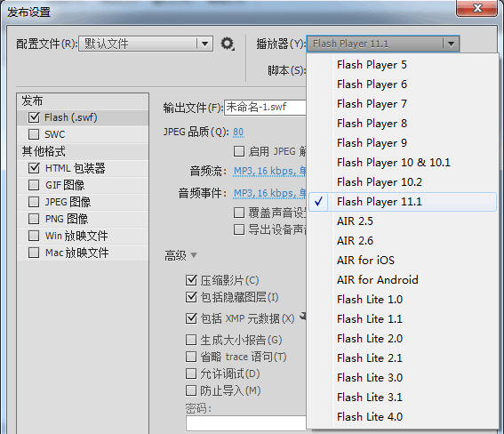
Task: Close the 发布设置 dialog
Action: pos(476,8)
